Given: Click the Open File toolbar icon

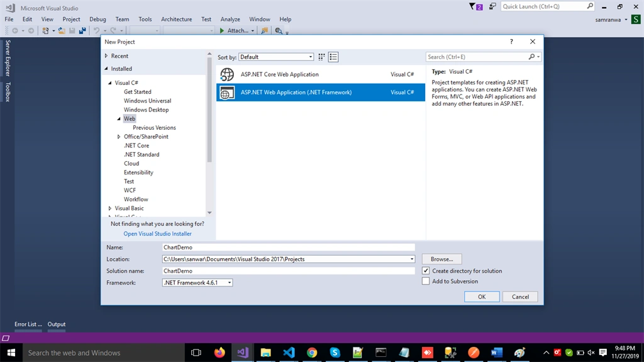Looking at the screenshot, I should point(62,30).
